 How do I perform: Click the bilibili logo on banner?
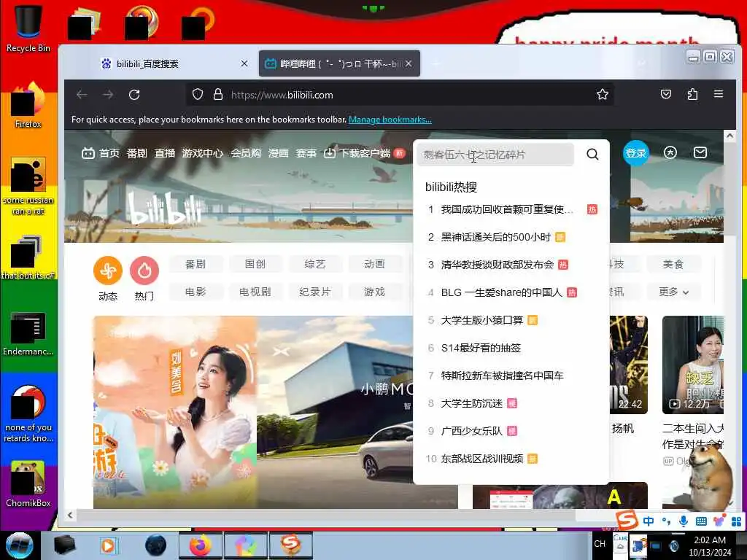click(164, 209)
